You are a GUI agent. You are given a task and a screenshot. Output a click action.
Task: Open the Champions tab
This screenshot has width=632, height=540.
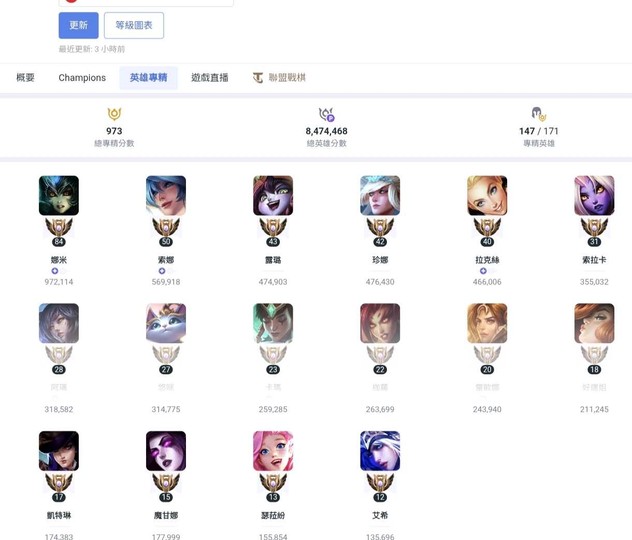click(82, 78)
